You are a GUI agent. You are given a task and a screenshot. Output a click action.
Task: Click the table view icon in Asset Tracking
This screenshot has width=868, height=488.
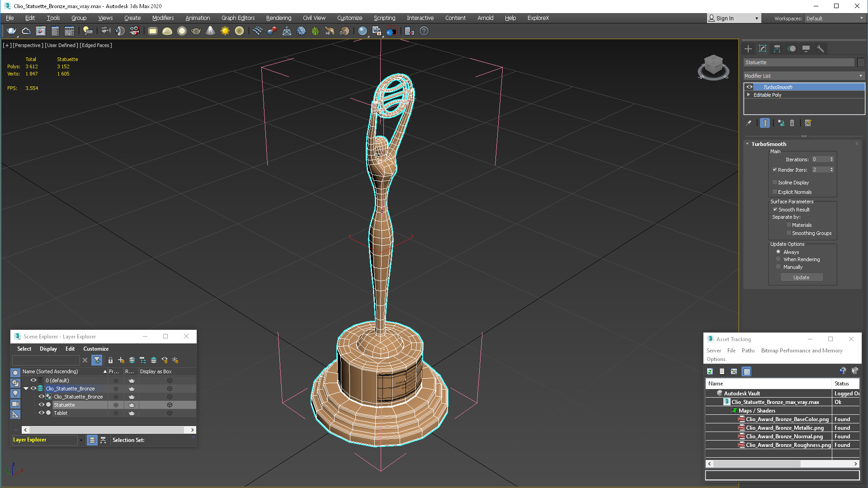(747, 371)
